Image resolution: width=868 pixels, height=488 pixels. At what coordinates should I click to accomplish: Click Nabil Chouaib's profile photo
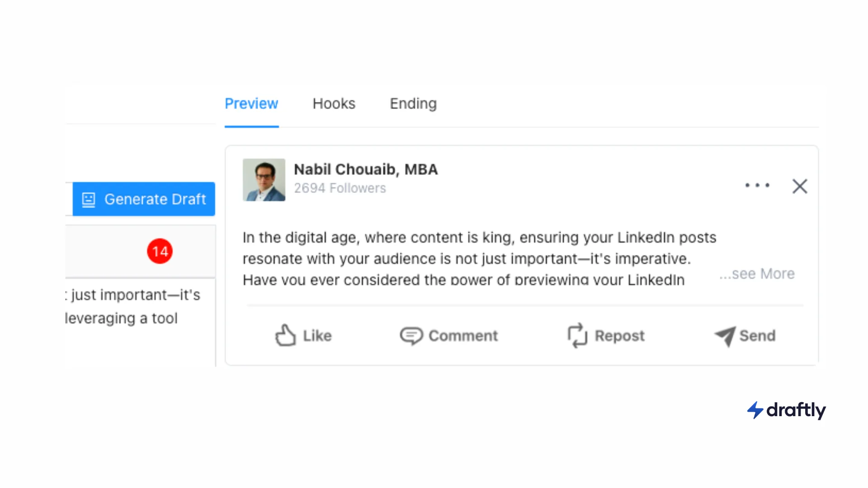point(264,180)
